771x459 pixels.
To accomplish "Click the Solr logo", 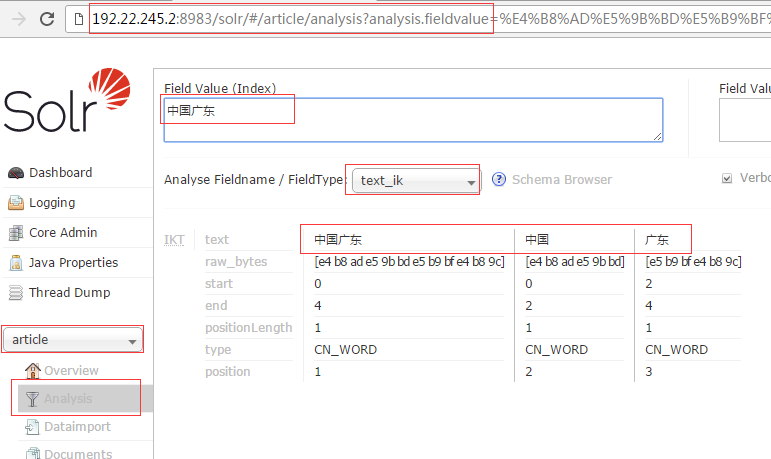I will 67,100.
